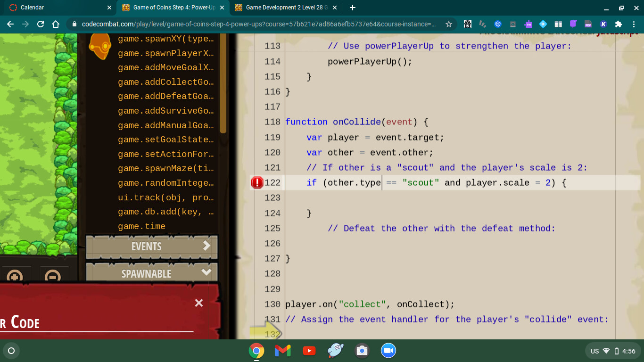Select game.addCollectGo… in the API list
Image resolution: width=644 pixels, height=362 pixels.
166,82
